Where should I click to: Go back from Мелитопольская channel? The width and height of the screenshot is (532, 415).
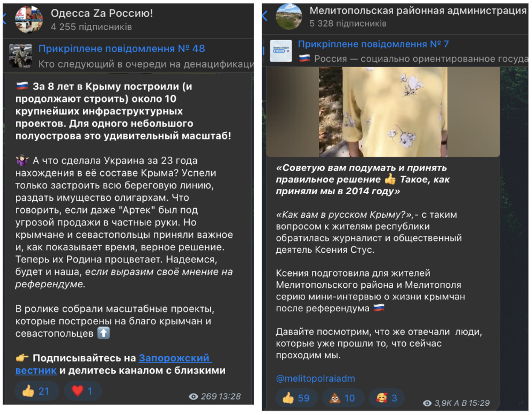tap(265, 16)
